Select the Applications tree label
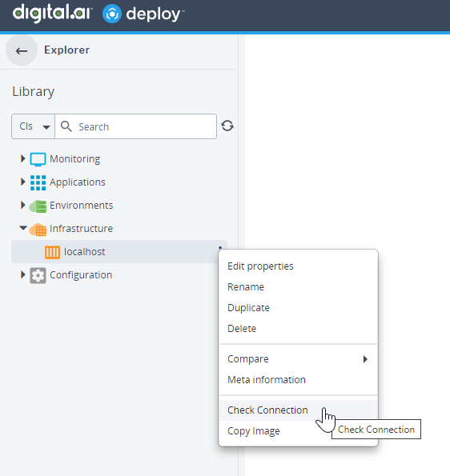Viewport: 450px width, 476px height. click(78, 182)
